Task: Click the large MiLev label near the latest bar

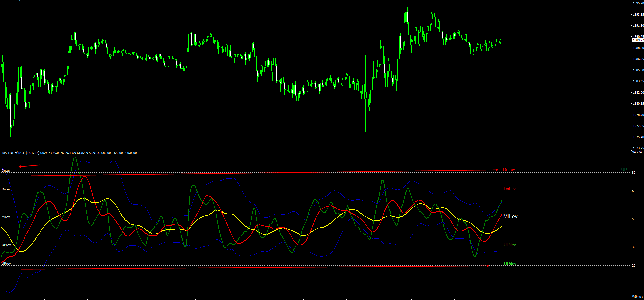Action: coord(510,216)
